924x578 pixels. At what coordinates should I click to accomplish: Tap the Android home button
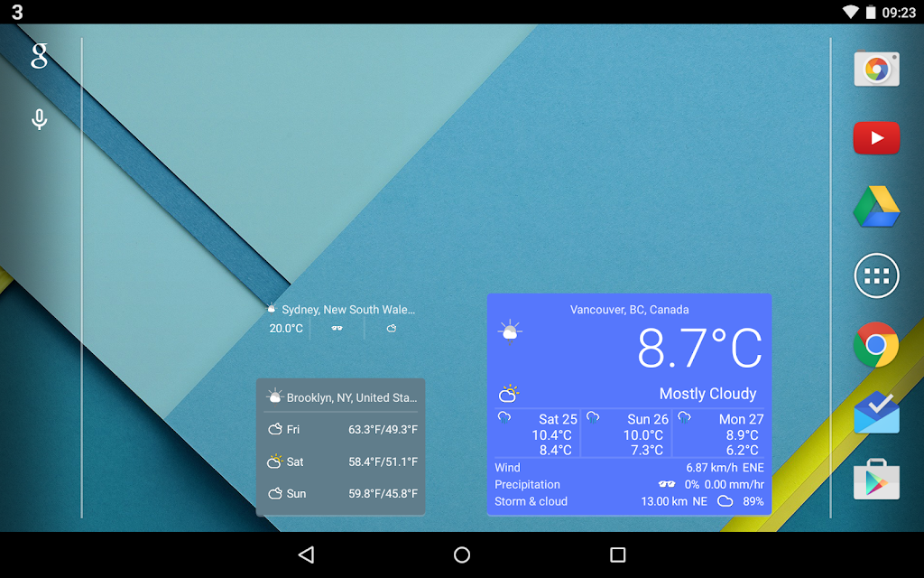pyautogui.click(x=462, y=555)
